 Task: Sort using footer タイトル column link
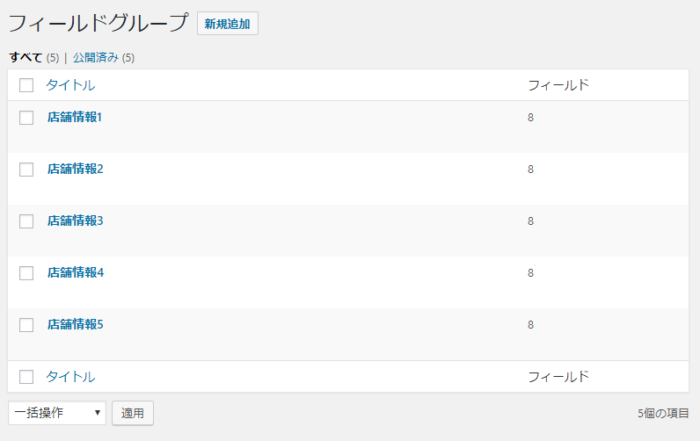pos(70,377)
